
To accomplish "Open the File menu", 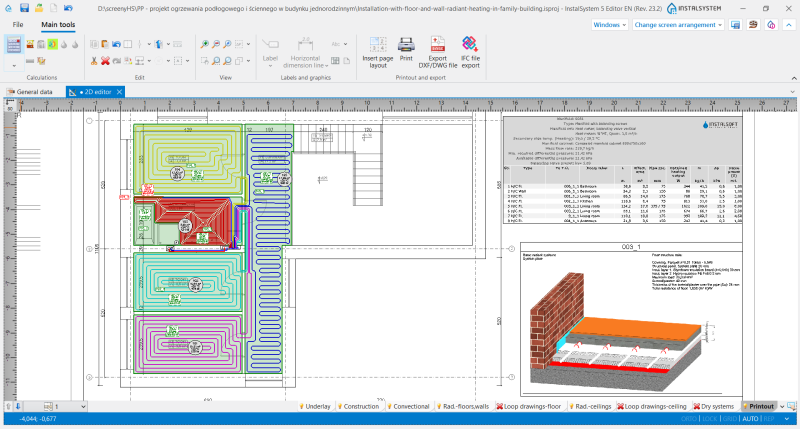I will tap(18, 24).
